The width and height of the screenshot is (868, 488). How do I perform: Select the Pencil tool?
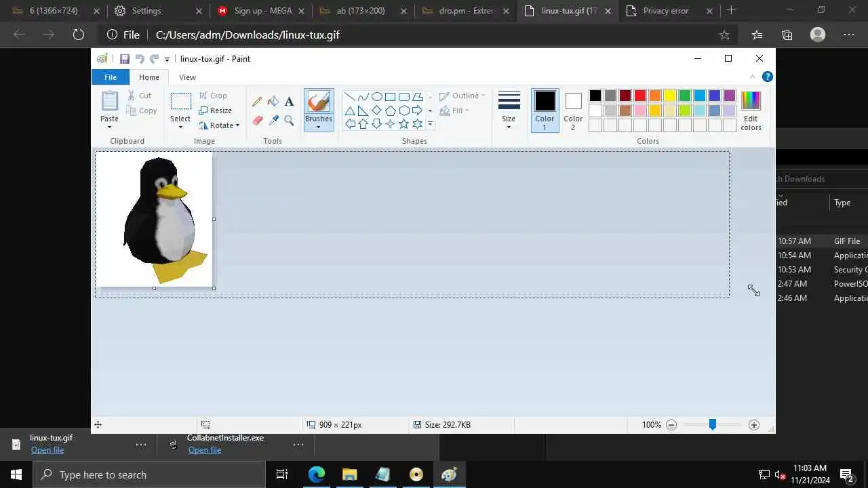coord(257,102)
